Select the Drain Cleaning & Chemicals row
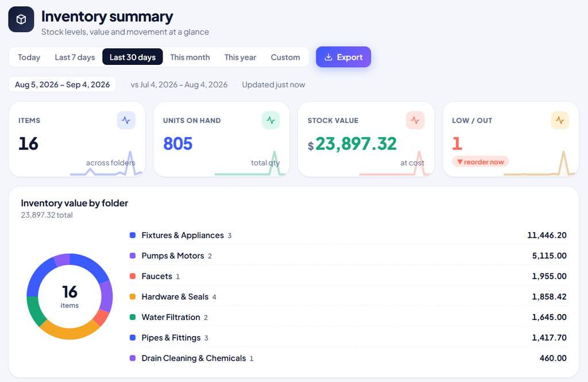588x382 pixels. click(x=348, y=358)
